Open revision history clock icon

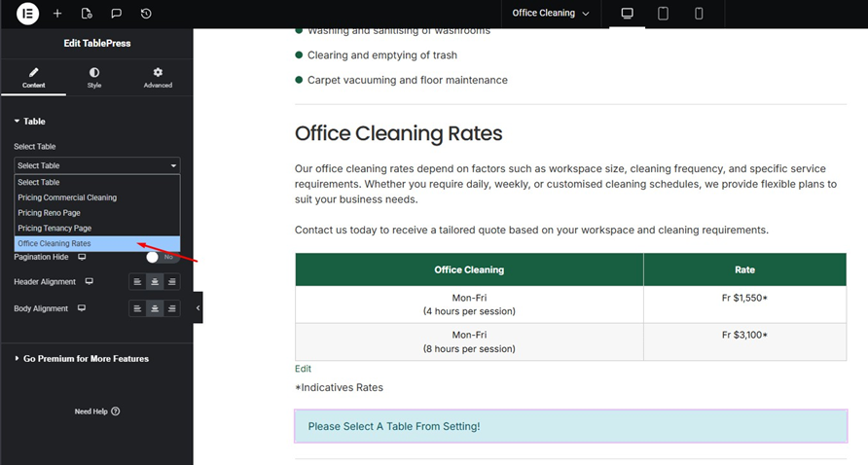[146, 14]
